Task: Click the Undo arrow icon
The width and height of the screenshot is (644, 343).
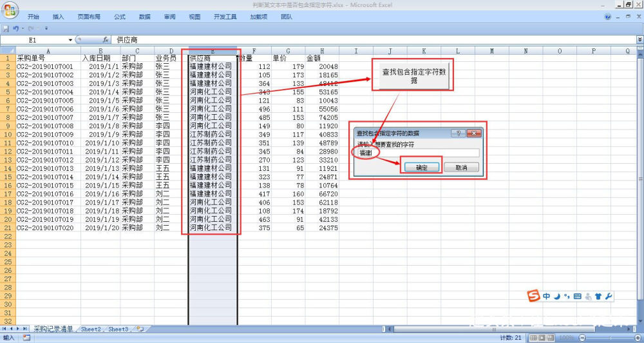Action: click(15, 28)
